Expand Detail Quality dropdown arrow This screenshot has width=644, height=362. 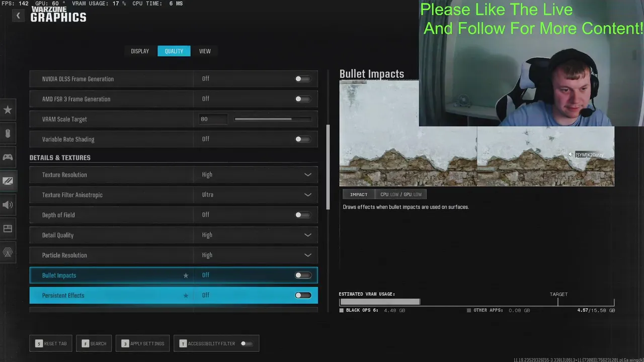point(307,235)
